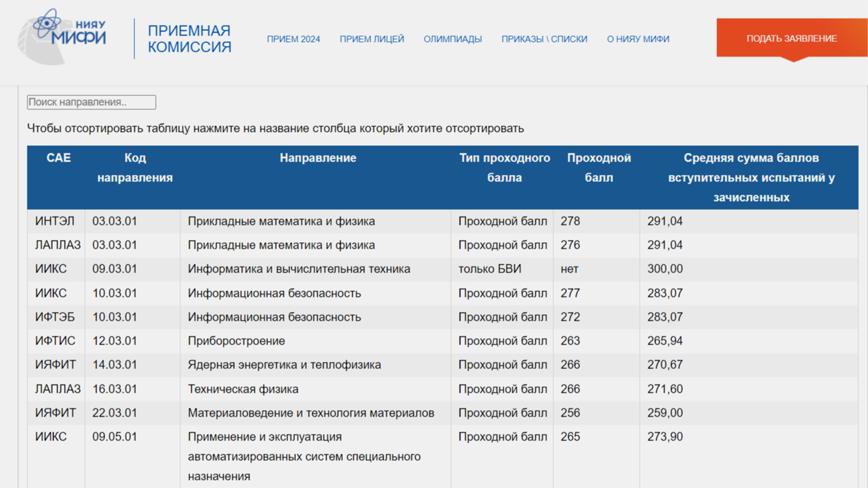Viewport: 868px width, 488px height.
Task: Open the ПРИКАЗЫ \ СПИСКИ menu
Action: click(x=544, y=39)
